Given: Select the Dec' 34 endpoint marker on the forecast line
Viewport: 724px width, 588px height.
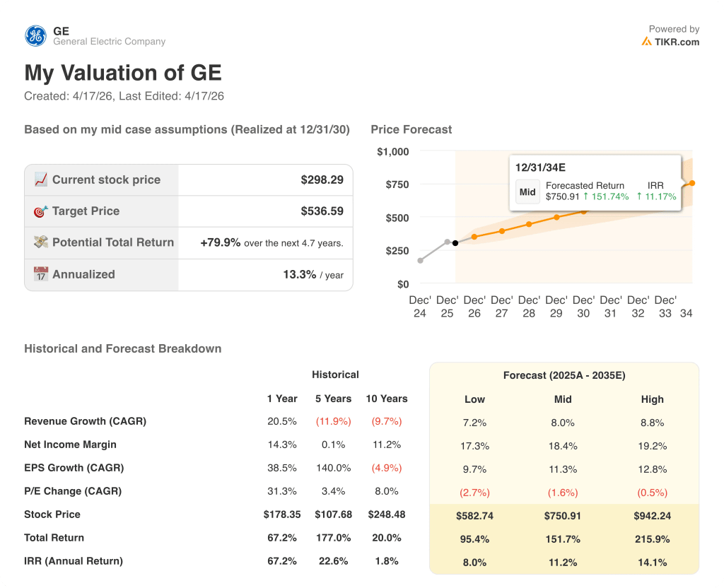Looking at the screenshot, I should [x=691, y=184].
